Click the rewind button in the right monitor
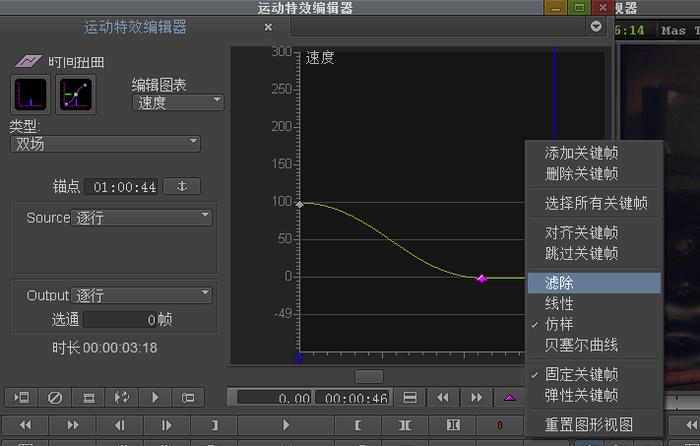 (x=690, y=425)
